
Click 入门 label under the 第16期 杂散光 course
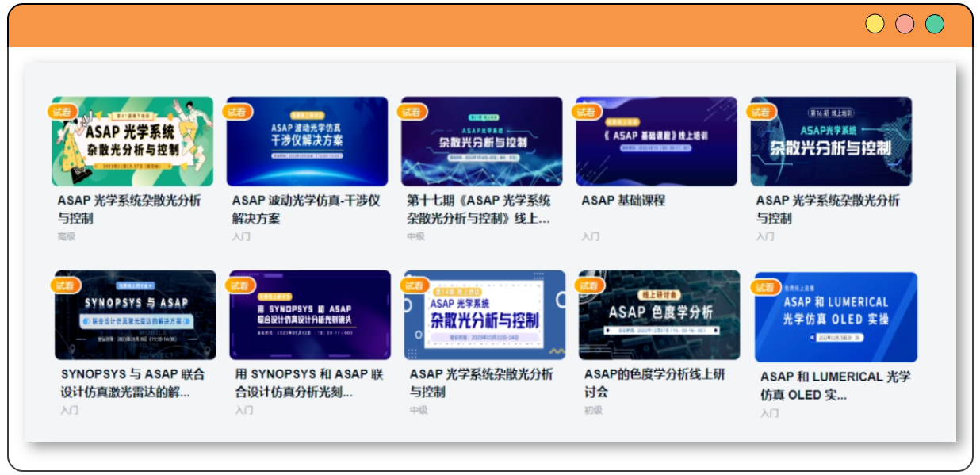(765, 236)
